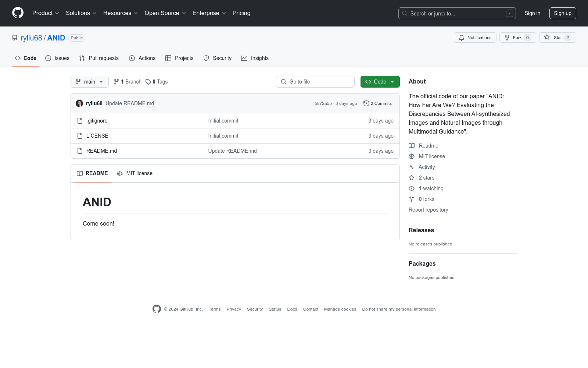Viewport: 588px width, 368px height.
Task: Click the star icon beside 2 stars
Action: tap(412, 178)
